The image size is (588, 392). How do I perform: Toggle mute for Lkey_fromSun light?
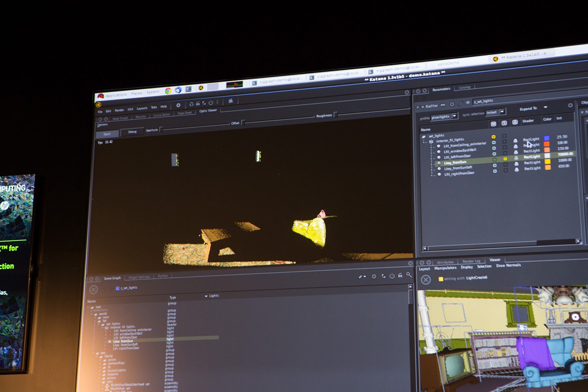494,160
